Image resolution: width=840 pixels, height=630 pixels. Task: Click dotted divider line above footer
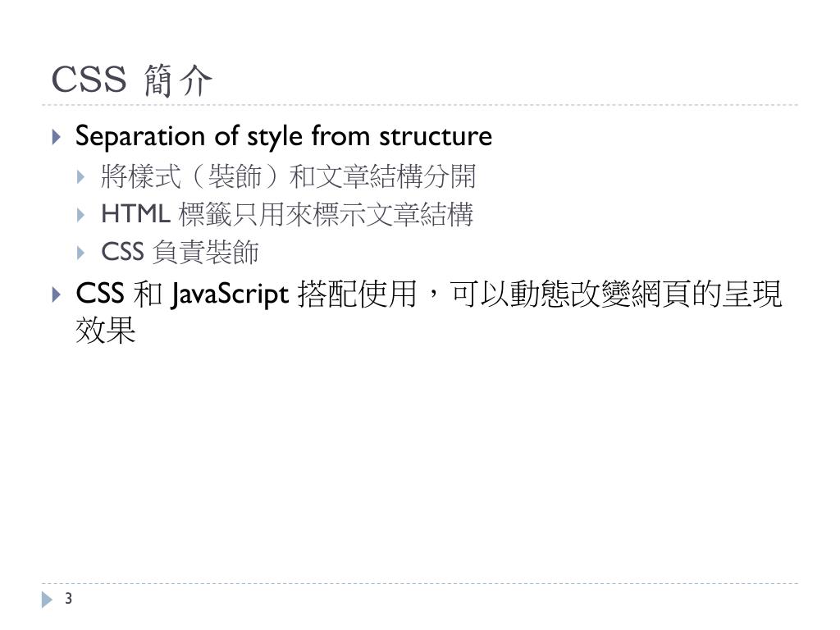[x=420, y=583]
